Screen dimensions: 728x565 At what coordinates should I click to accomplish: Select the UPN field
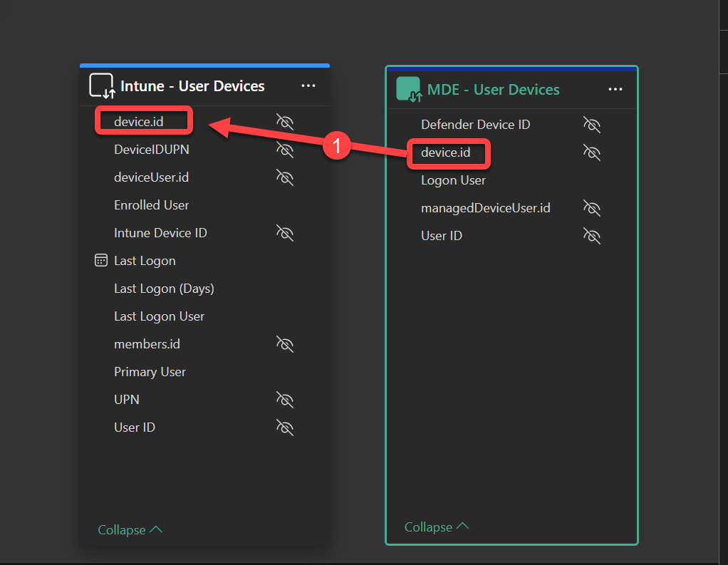tap(127, 400)
